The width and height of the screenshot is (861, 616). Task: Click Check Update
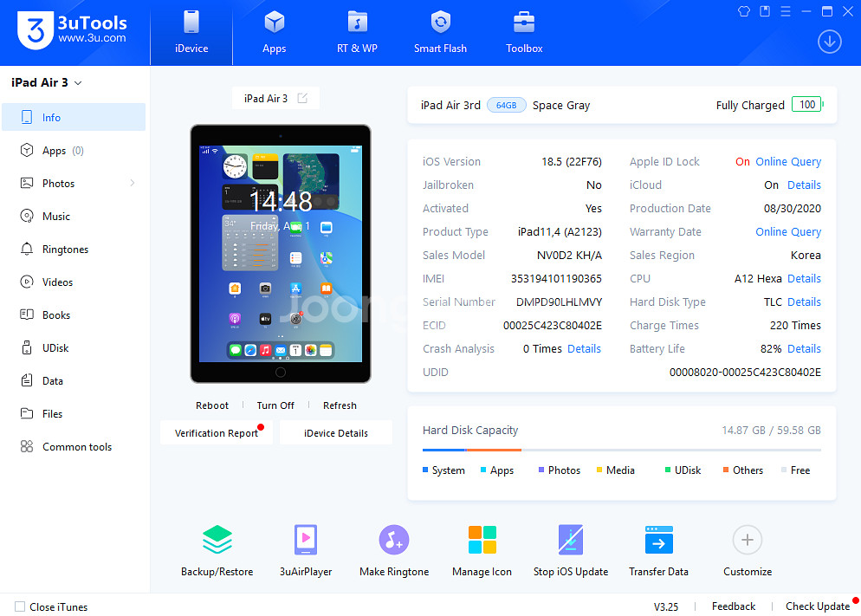(817, 606)
